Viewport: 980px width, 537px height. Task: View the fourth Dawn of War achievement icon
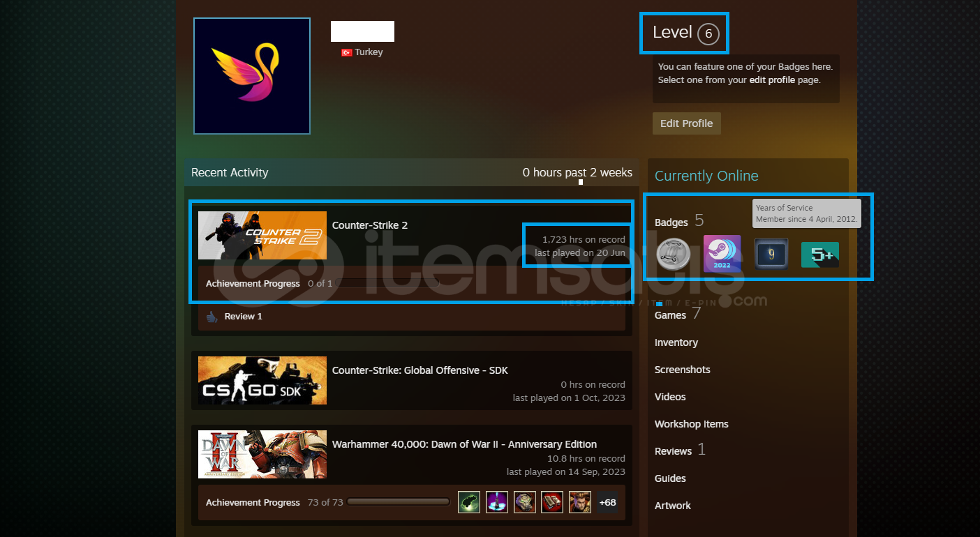(x=552, y=502)
